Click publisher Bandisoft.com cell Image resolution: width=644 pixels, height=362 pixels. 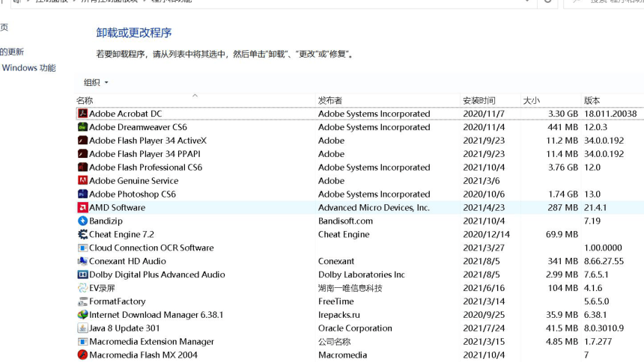click(x=345, y=221)
